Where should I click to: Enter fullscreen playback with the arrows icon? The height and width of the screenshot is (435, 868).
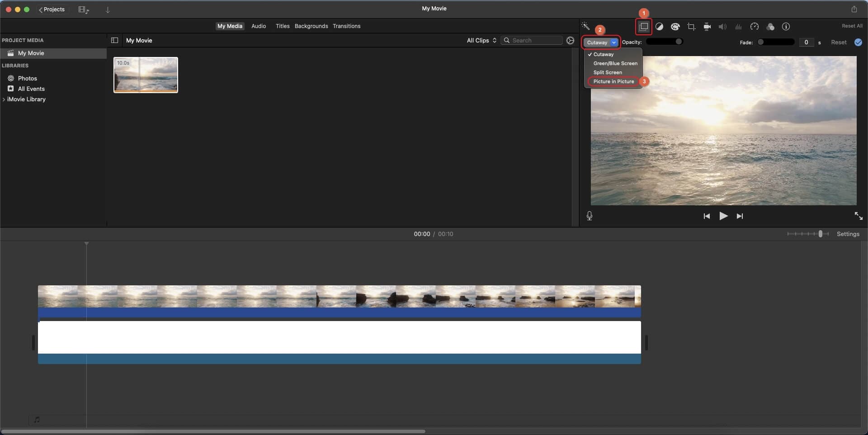859,216
